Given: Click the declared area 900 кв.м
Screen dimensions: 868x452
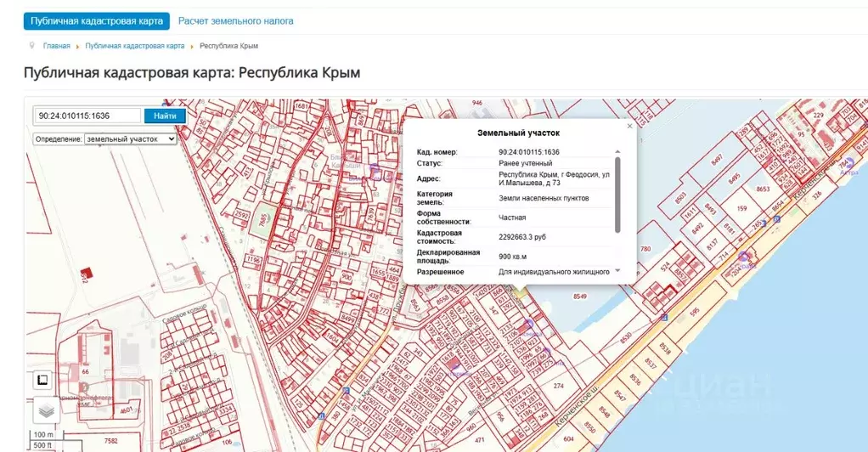Looking at the screenshot, I should [x=513, y=257].
